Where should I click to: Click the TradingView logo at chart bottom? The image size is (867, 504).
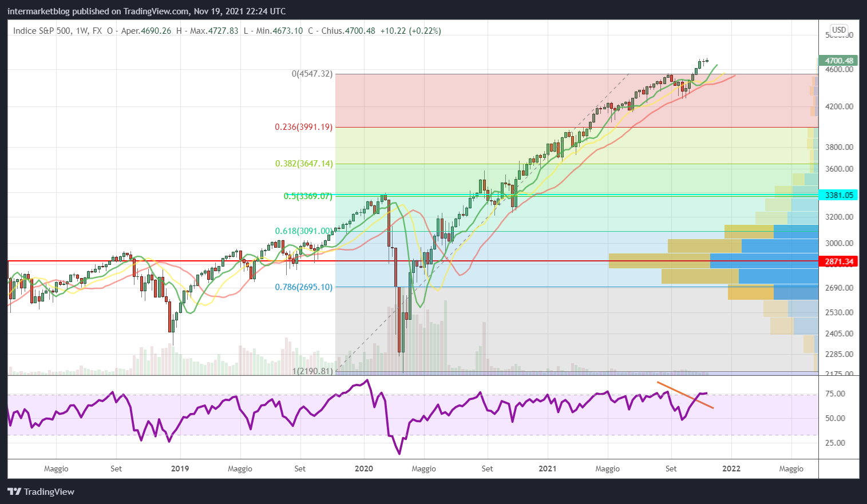[41, 491]
